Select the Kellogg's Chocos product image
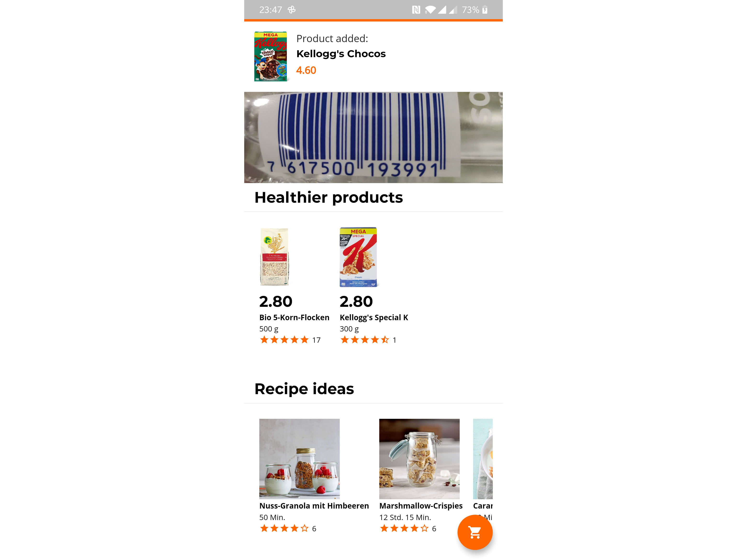 click(271, 56)
